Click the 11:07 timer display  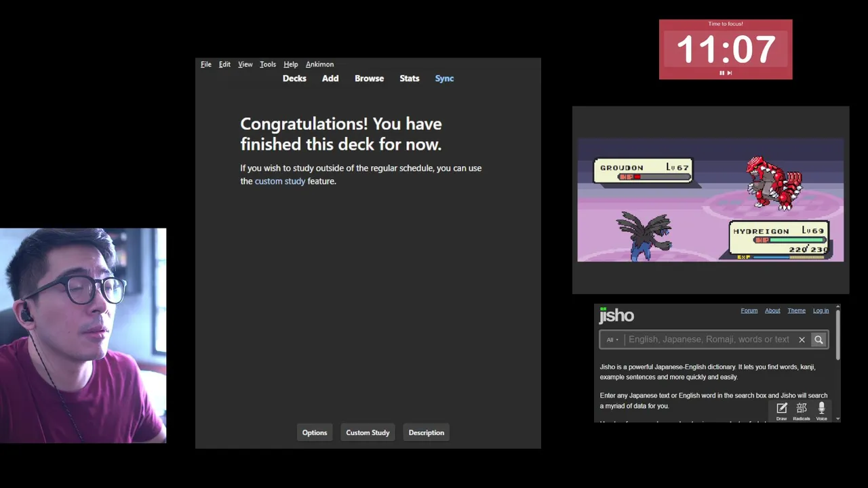coord(726,49)
